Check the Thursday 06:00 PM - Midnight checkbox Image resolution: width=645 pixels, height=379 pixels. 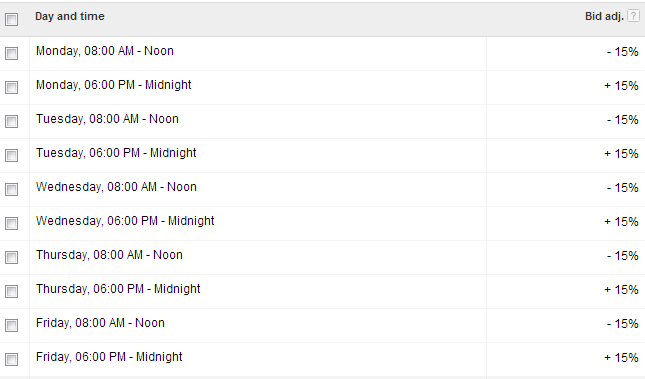[x=12, y=291]
